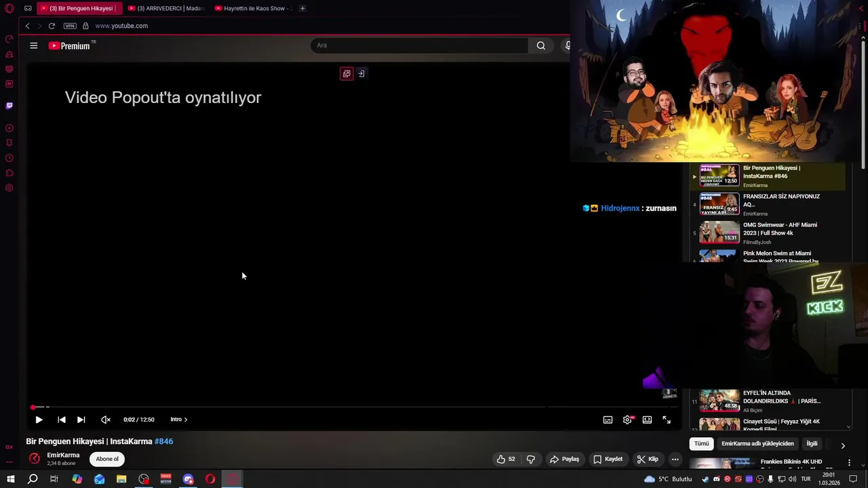Dislike the video
This screenshot has width=868, height=488.
click(531, 459)
